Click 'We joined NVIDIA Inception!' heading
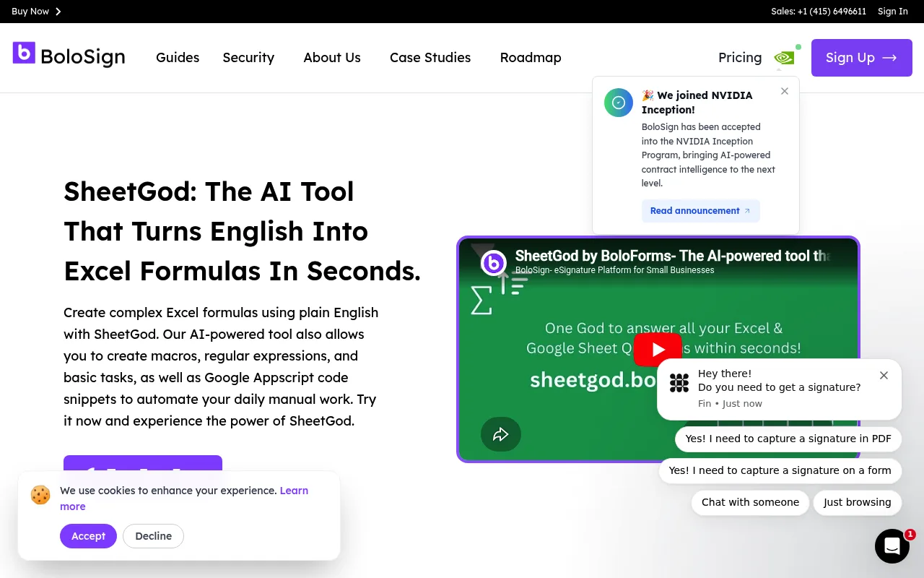Viewport: 924px width, 578px height. pyautogui.click(x=697, y=103)
